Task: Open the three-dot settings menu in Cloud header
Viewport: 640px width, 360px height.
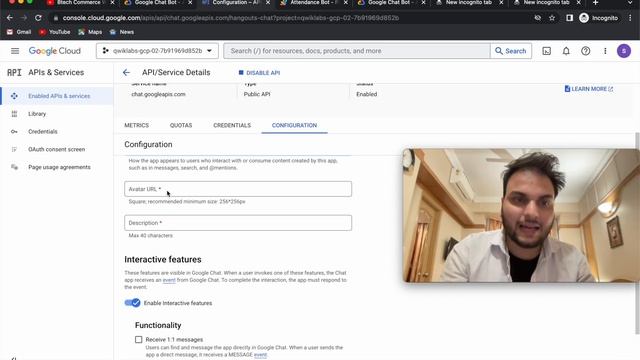Action: tap(605, 51)
